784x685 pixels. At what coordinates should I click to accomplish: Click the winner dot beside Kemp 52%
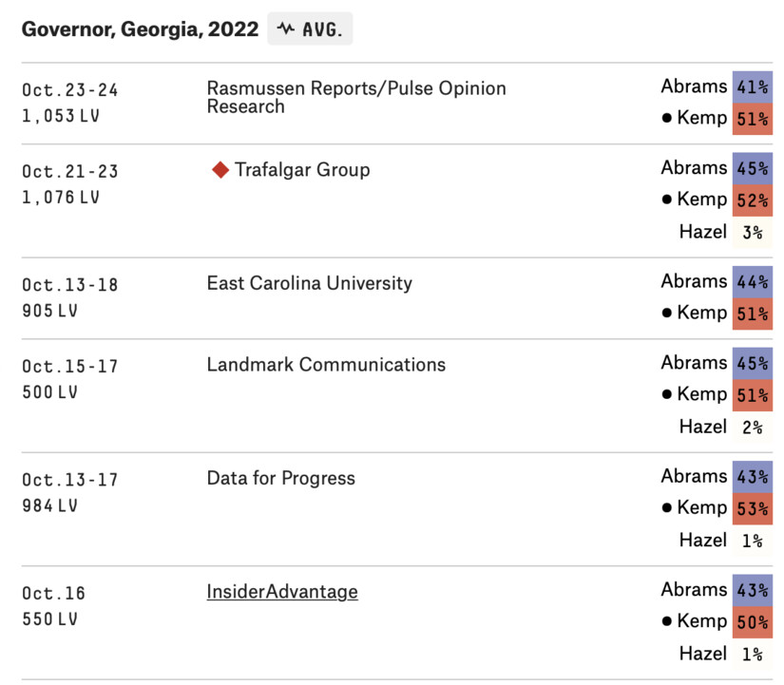click(x=667, y=200)
